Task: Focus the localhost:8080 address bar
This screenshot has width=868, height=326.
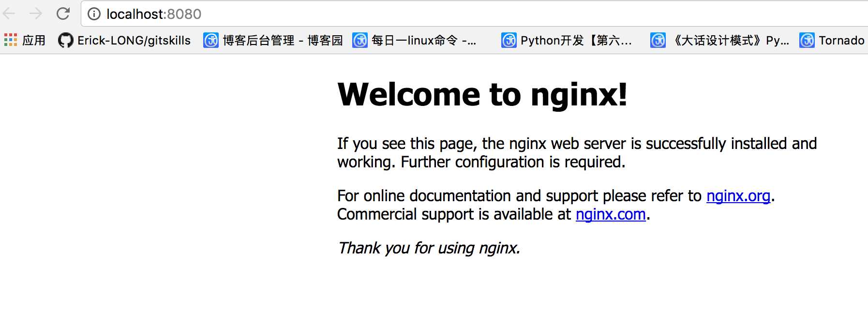Action: click(474, 14)
